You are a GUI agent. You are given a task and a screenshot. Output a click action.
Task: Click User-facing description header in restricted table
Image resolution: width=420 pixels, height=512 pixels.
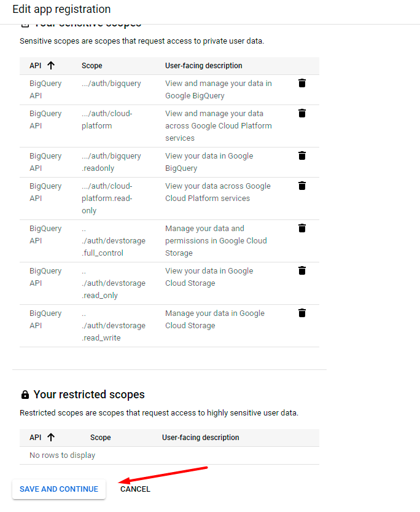click(201, 438)
